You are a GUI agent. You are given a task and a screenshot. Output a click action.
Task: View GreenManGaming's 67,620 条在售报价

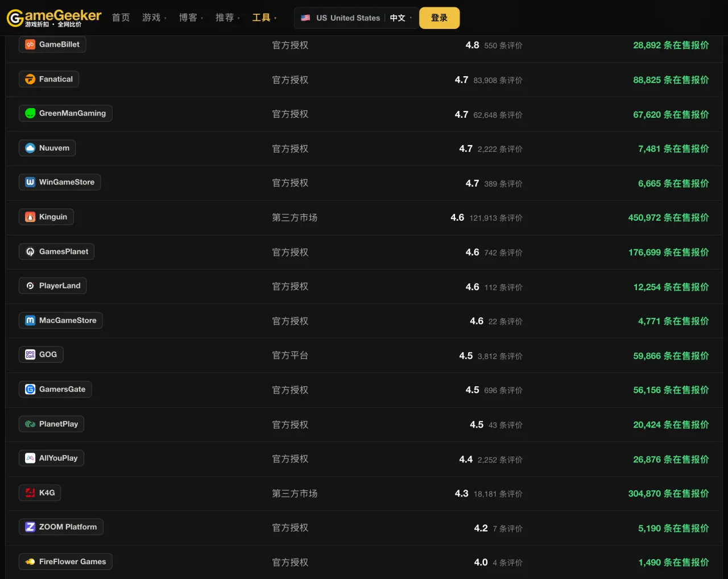671,114
